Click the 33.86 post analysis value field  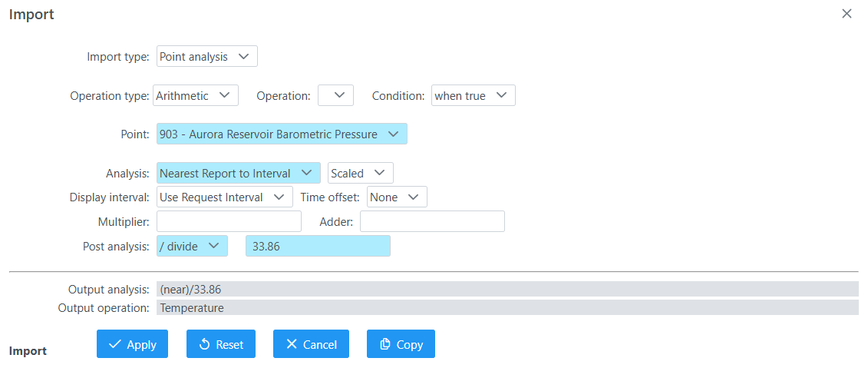318,246
